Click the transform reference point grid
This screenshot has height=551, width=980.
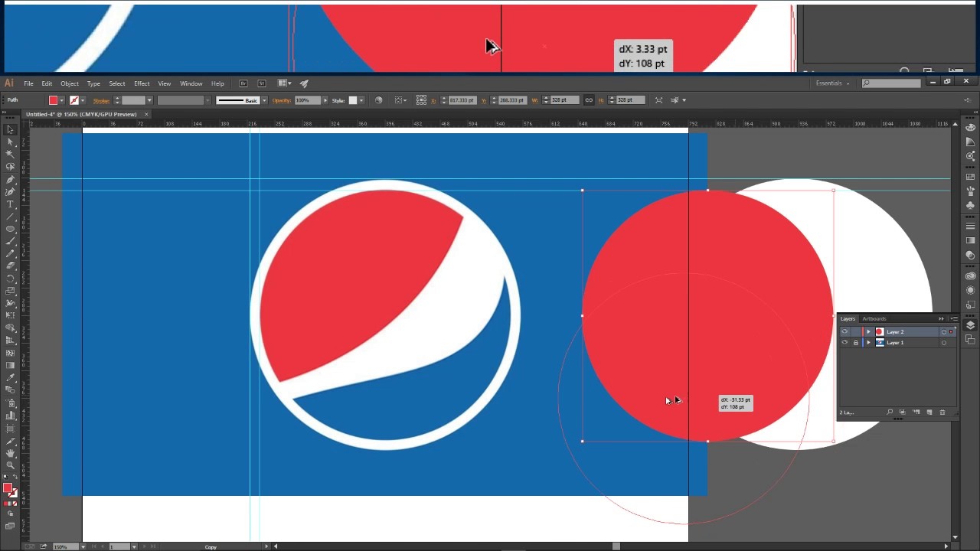421,100
